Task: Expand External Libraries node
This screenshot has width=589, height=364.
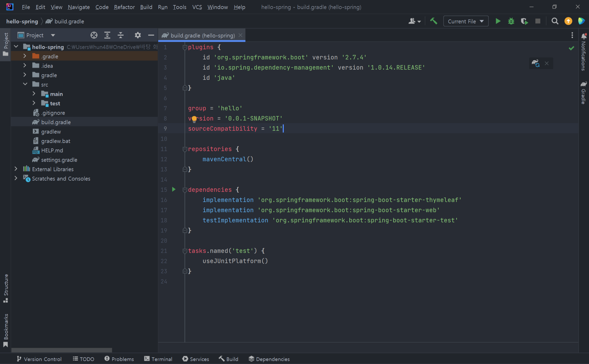Action: pos(16,169)
